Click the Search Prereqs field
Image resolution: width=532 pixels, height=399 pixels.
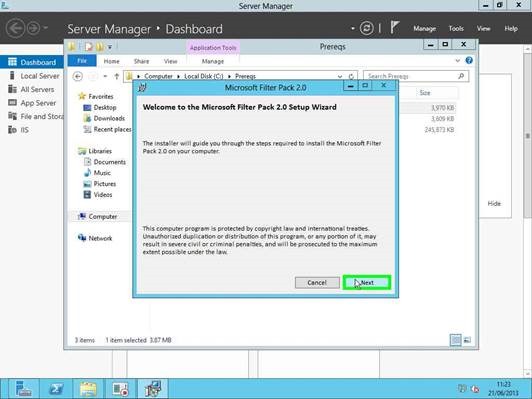coord(416,76)
